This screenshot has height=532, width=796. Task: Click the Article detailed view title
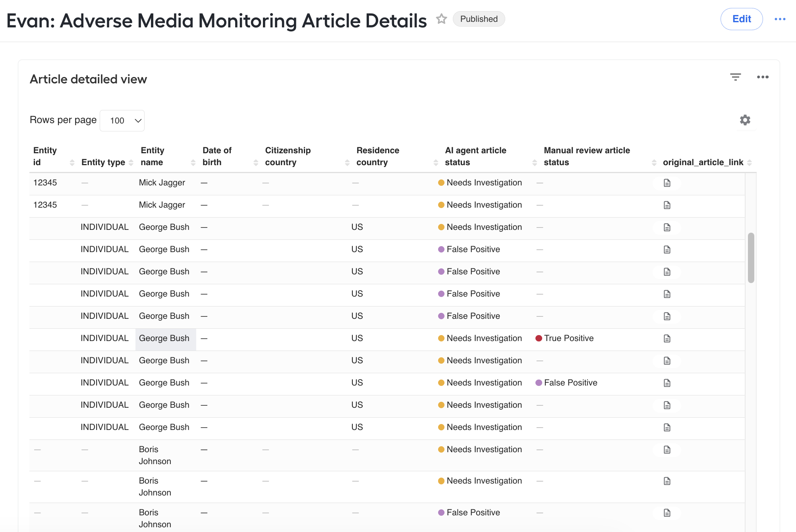[x=88, y=79]
